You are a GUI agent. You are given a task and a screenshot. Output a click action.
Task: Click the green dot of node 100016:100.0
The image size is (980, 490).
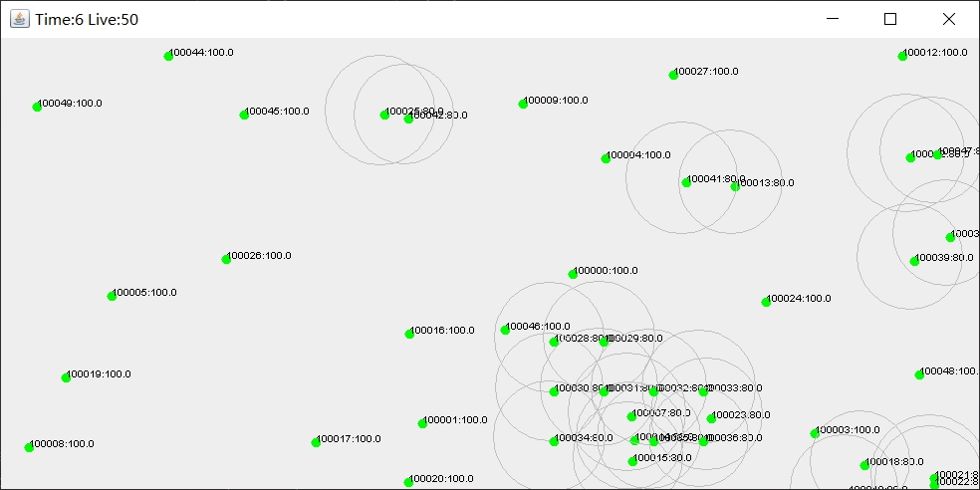click(x=409, y=335)
